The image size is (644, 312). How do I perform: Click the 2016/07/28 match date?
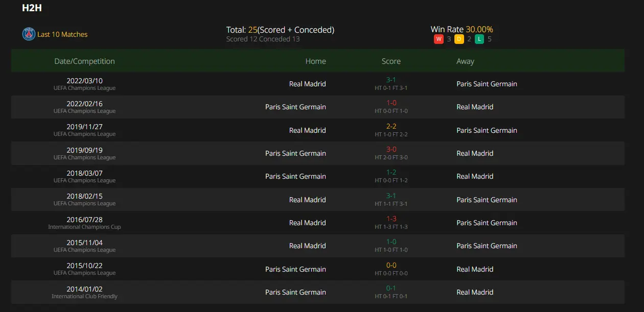tap(84, 220)
